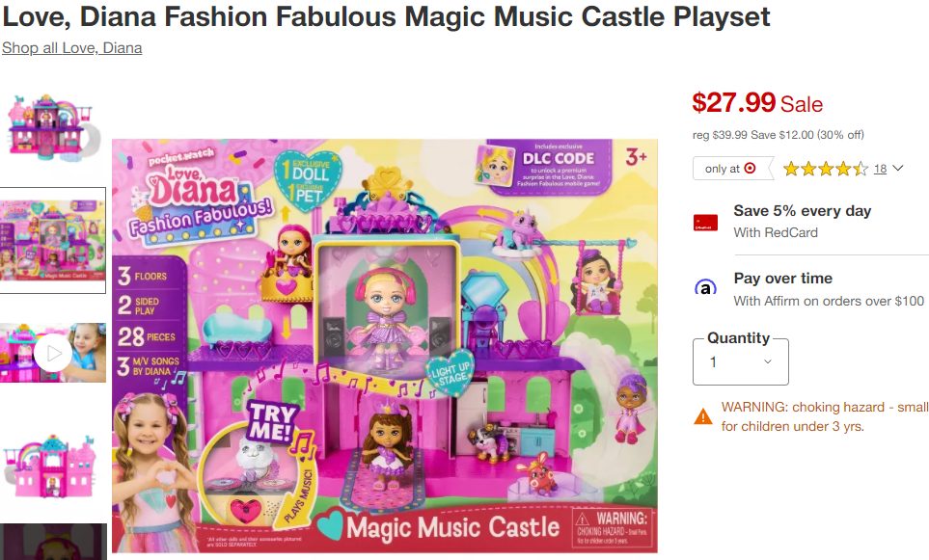Click the main Magic Music Castle product image
This screenshot has height=560, width=929.
385,346
